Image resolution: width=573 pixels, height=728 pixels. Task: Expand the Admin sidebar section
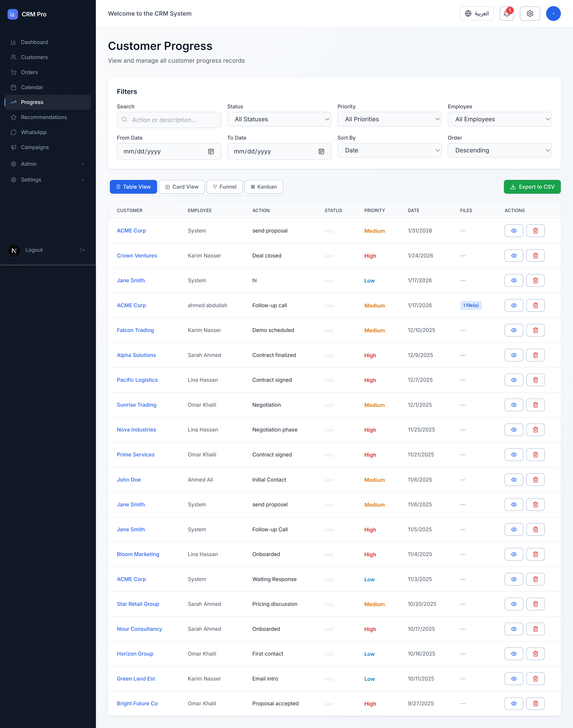[48, 164]
